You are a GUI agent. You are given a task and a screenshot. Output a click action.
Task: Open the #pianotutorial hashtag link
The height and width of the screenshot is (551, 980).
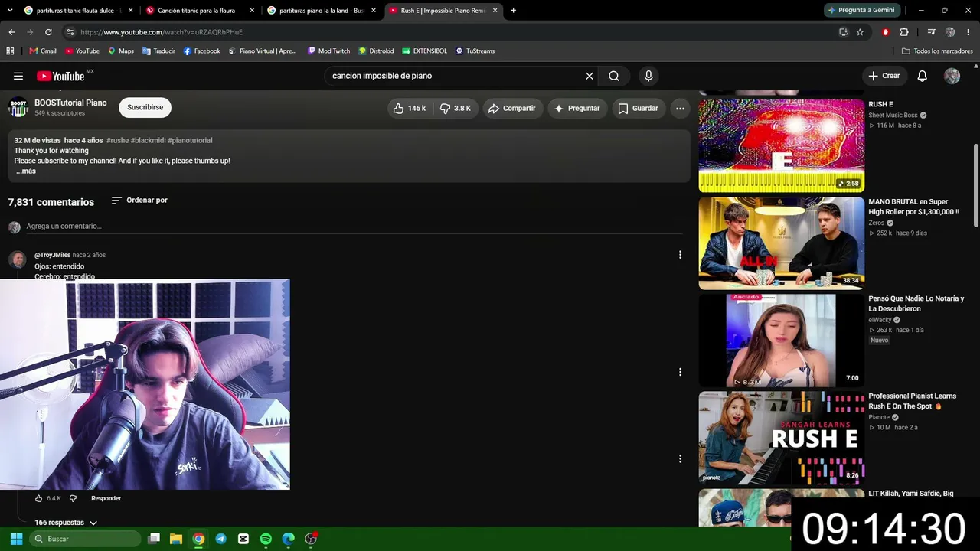(190, 141)
